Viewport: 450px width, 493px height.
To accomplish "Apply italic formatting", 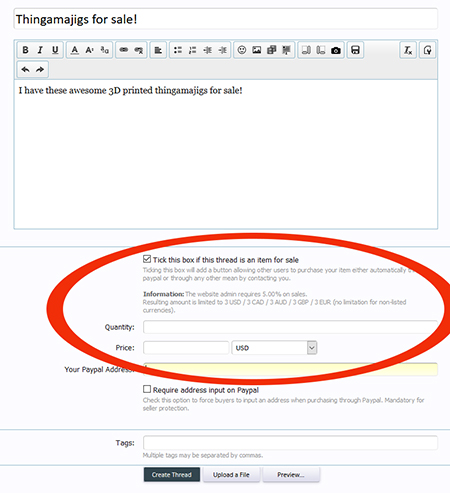I will (x=40, y=50).
